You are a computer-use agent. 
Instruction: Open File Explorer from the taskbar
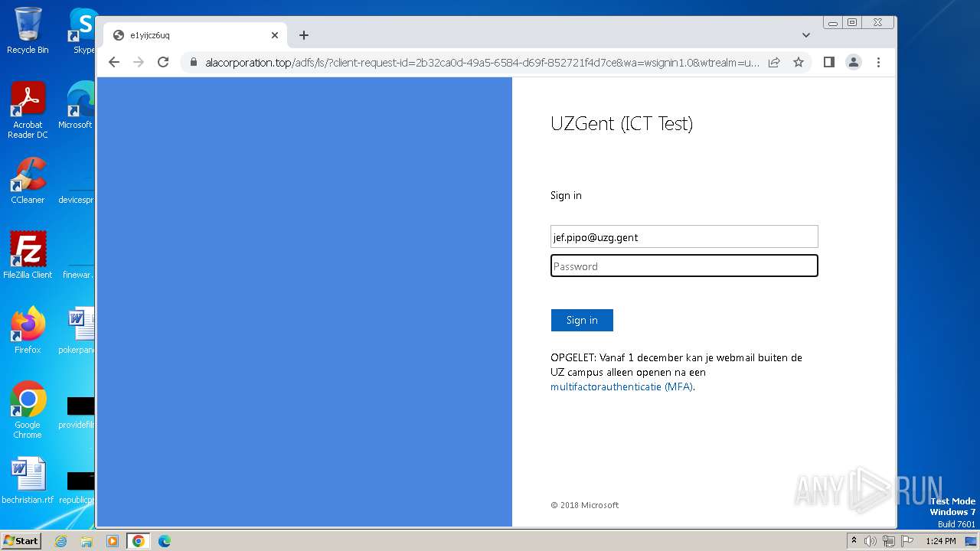(87, 541)
